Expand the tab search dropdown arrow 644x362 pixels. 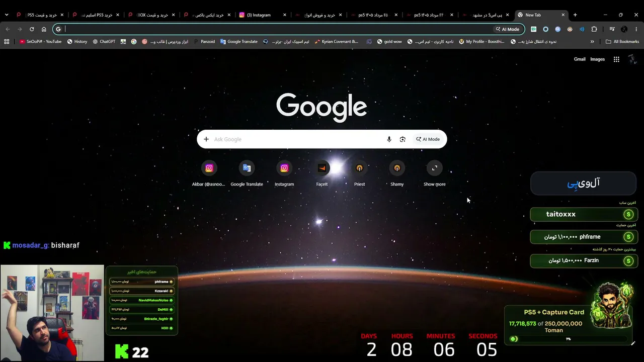[7, 15]
